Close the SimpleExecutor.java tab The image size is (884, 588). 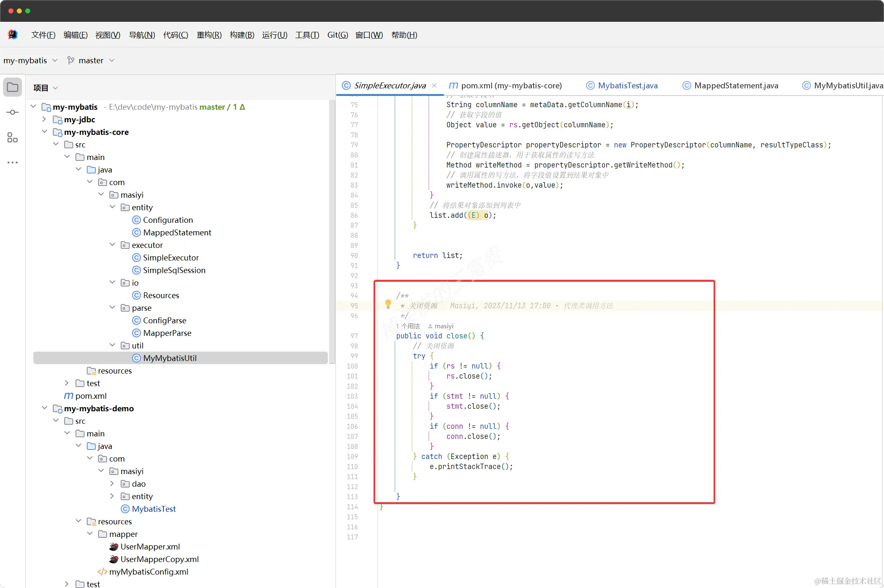(x=434, y=85)
